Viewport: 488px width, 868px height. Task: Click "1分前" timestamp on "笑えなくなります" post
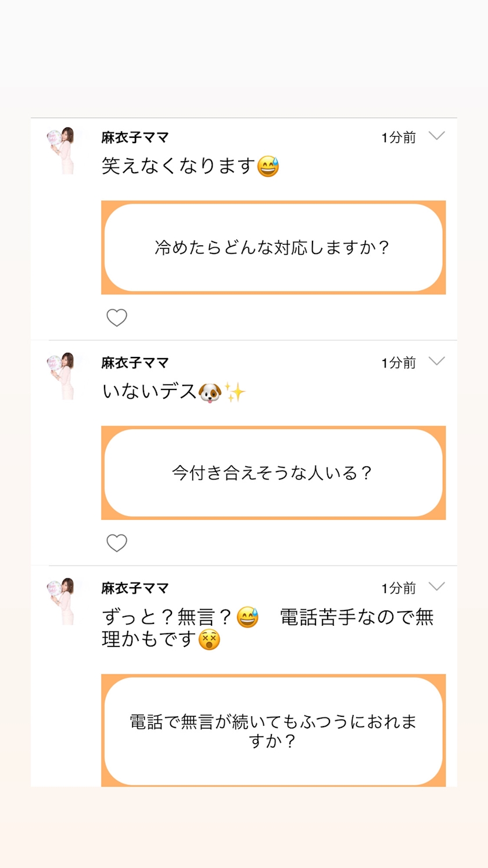point(399,138)
